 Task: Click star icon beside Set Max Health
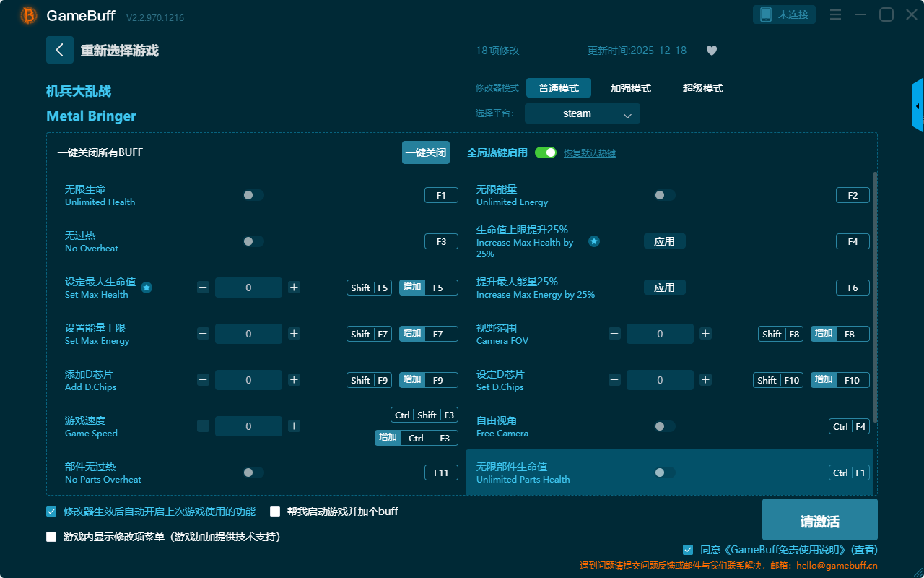147,288
